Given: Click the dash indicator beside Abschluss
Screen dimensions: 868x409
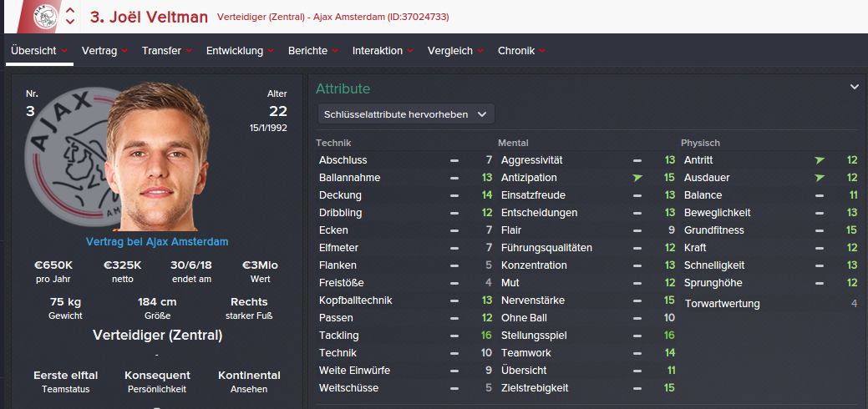Looking at the screenshot, I should click(454, 160).
